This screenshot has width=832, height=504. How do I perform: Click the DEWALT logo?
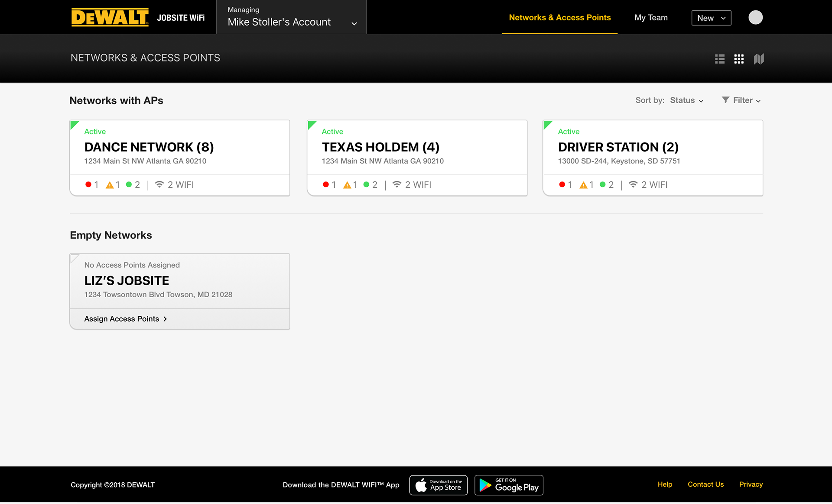point(110,18)
